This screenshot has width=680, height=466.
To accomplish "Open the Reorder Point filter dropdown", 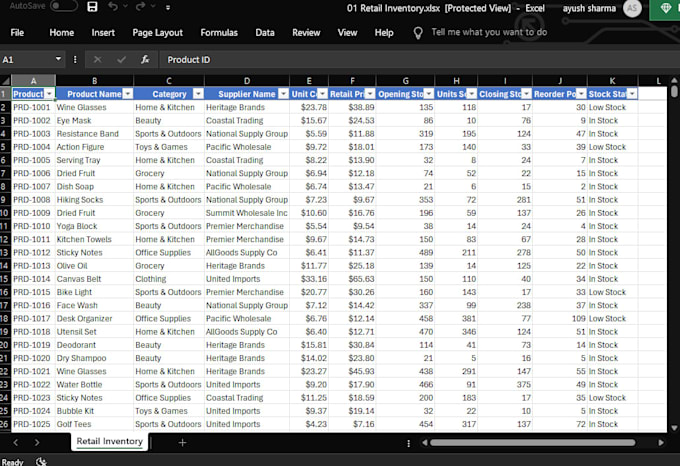I will tap(582, 94).
